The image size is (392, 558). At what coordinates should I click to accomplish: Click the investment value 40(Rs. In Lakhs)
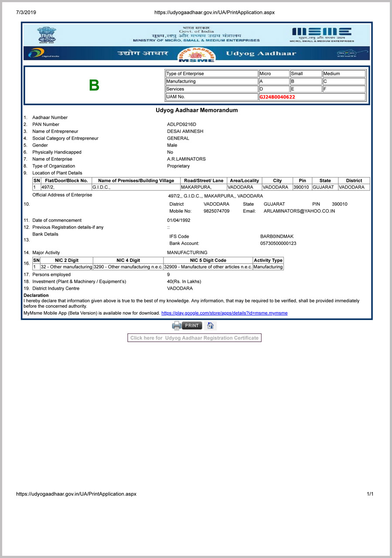[x=184, y=281]
